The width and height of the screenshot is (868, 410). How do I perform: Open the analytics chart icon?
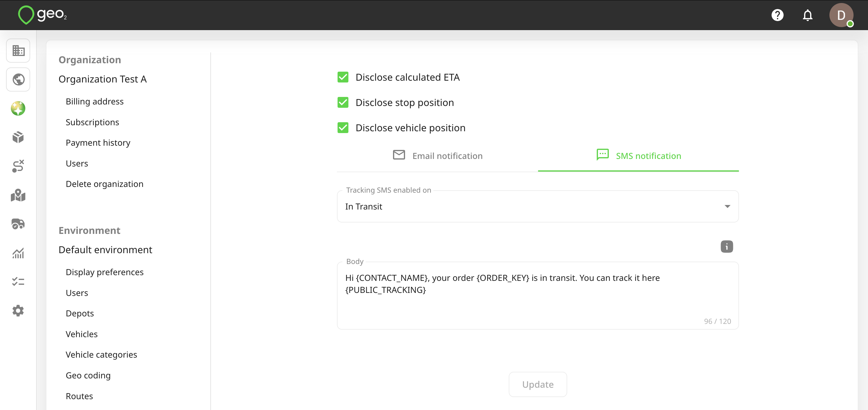point(18,253)
